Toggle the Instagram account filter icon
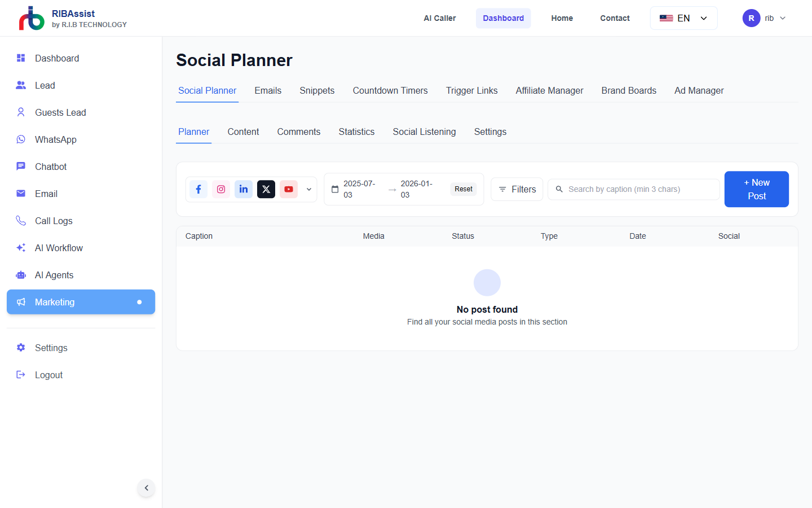The height and width of the screenshot is (508, 812). click(221, 189)
